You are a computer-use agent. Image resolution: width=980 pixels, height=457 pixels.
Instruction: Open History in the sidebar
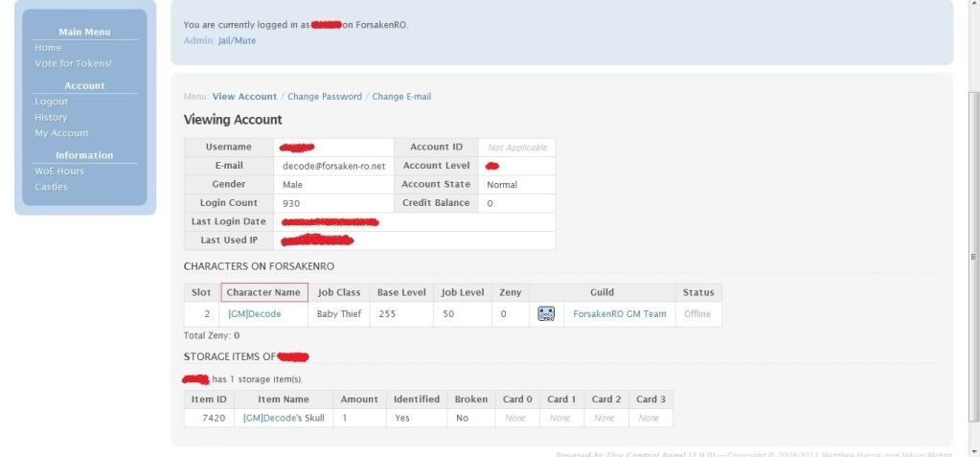51,117
